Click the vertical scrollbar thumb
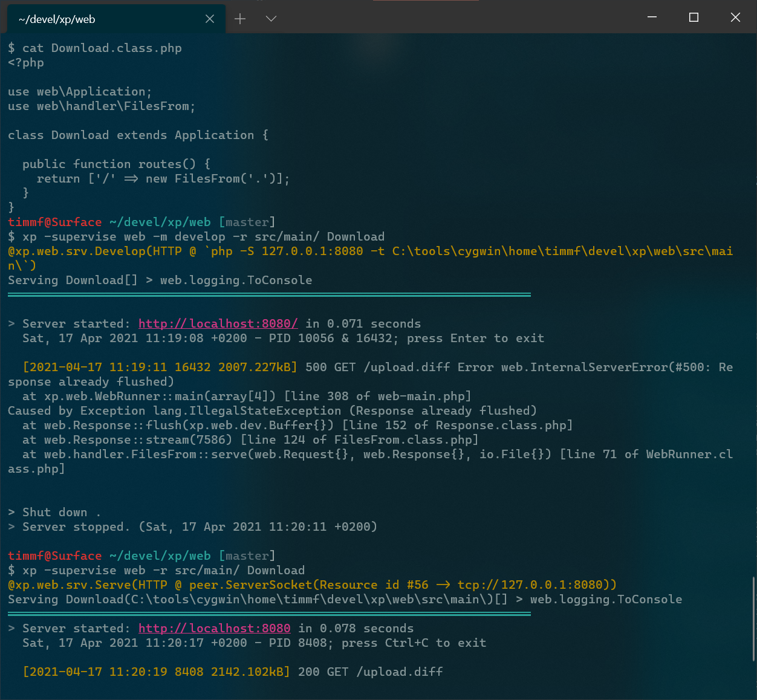Screen dimensions: 757x700 click(753, 619)
